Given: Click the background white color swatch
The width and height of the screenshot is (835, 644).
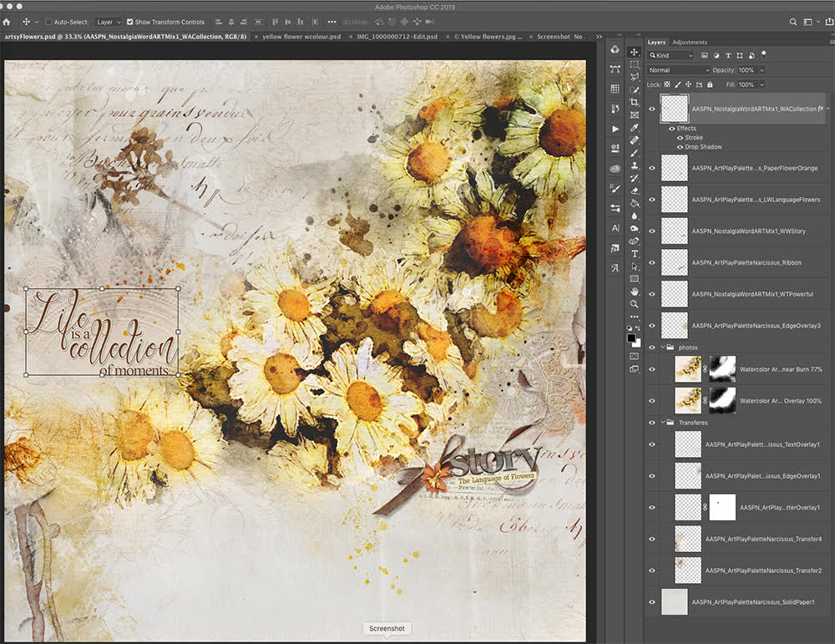Looking at the screenshot, I should [x=637, y=343].
